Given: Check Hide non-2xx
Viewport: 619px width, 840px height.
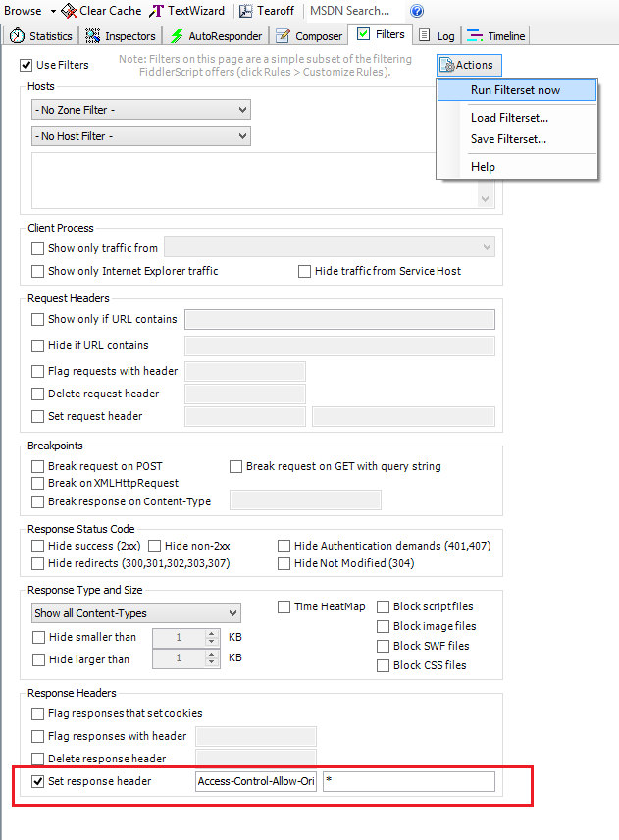Looking at the screenshot, I should pyautogui.click(x=154, y=546).
